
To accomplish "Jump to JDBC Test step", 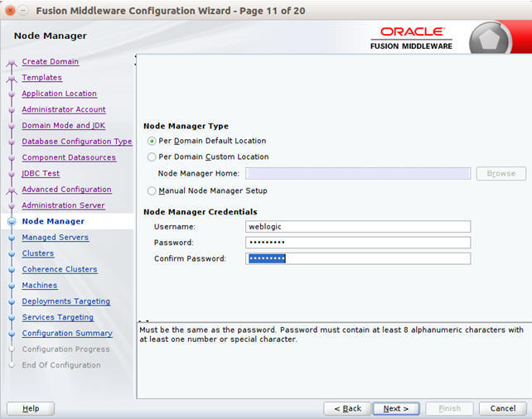I will point(41,173).
